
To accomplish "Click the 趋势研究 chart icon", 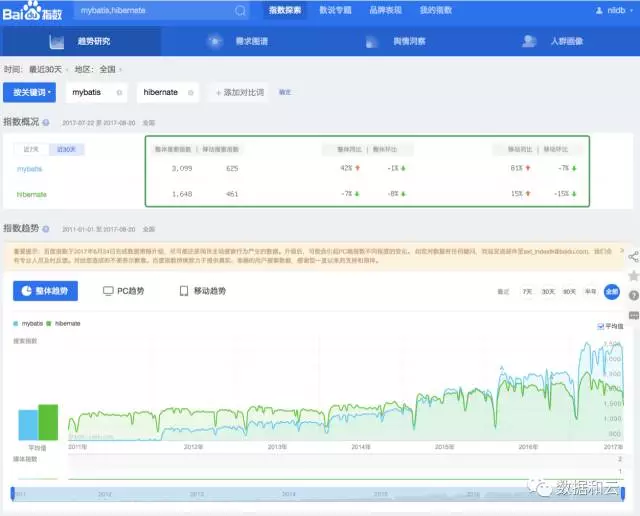I will click(x=56, y=41).
